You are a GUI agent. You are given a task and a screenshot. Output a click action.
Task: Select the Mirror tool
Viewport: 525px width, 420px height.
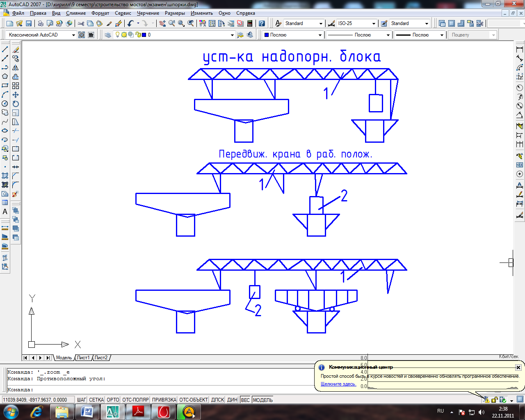(x=16, y=68)
